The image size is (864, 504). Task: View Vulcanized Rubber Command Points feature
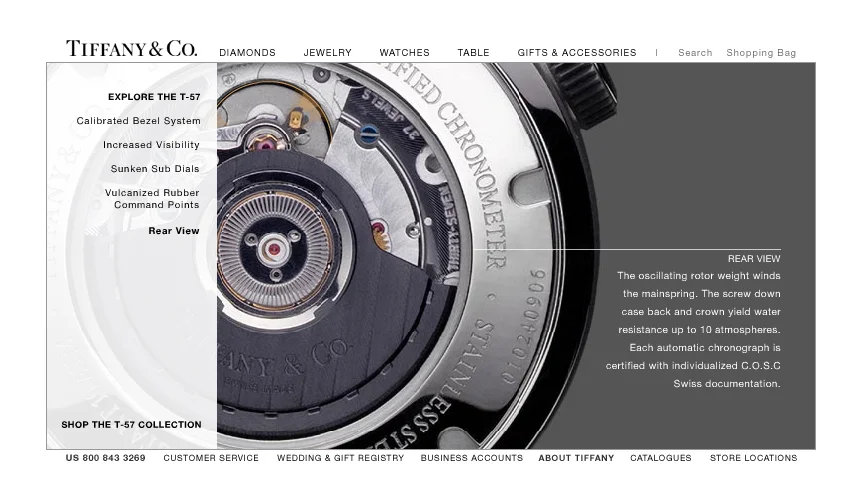pyautogui.click(x=152, y=199)
